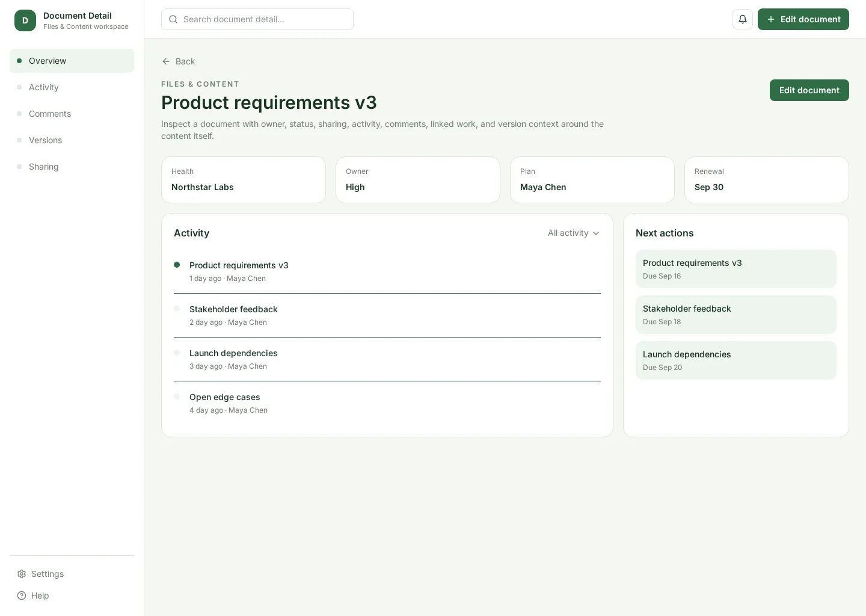Viewport: 866px width, 616px height.
Task: Click the Help question mark icon
Action: pos(22,596)
